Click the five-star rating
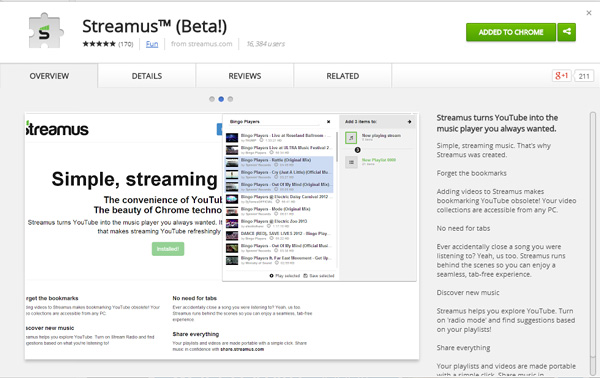600x378 pixels. 99,44
